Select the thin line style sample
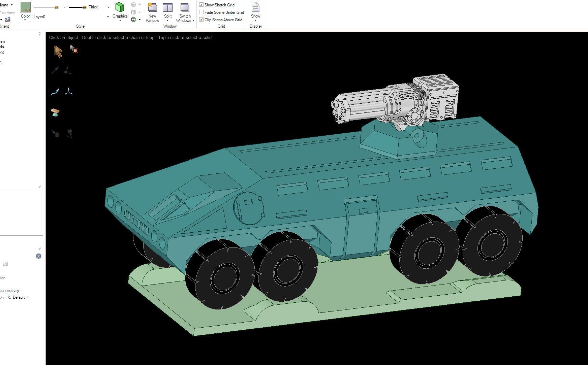Screen dimensions: 588x365 [47, 7]
